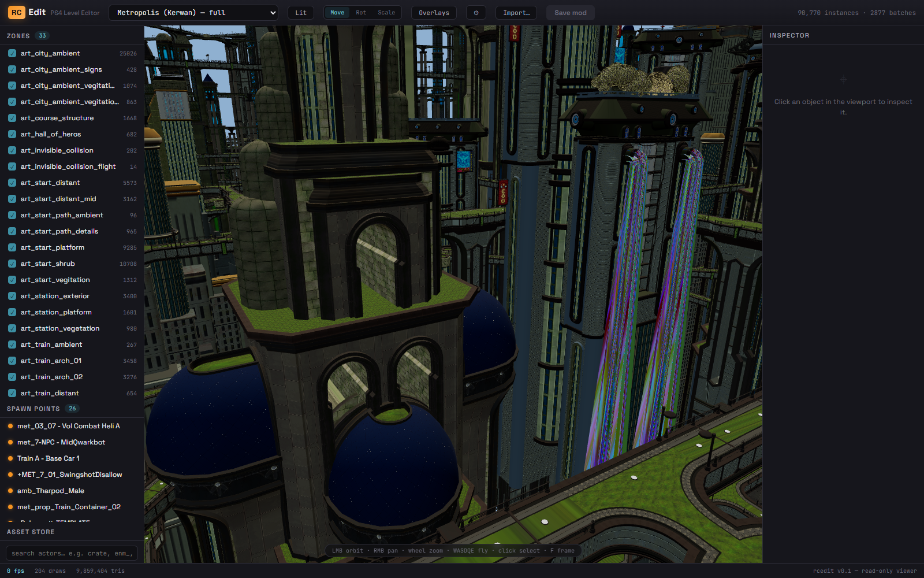Select Move transform mode
Viewport: 924px width, 578px height.
pyautogui.click(x=337, y=13)
